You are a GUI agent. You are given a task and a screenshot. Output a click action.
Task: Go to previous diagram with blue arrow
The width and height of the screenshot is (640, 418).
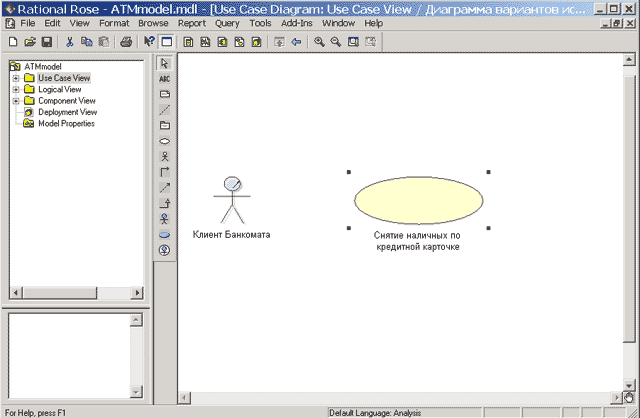click(x=296, y=42)
